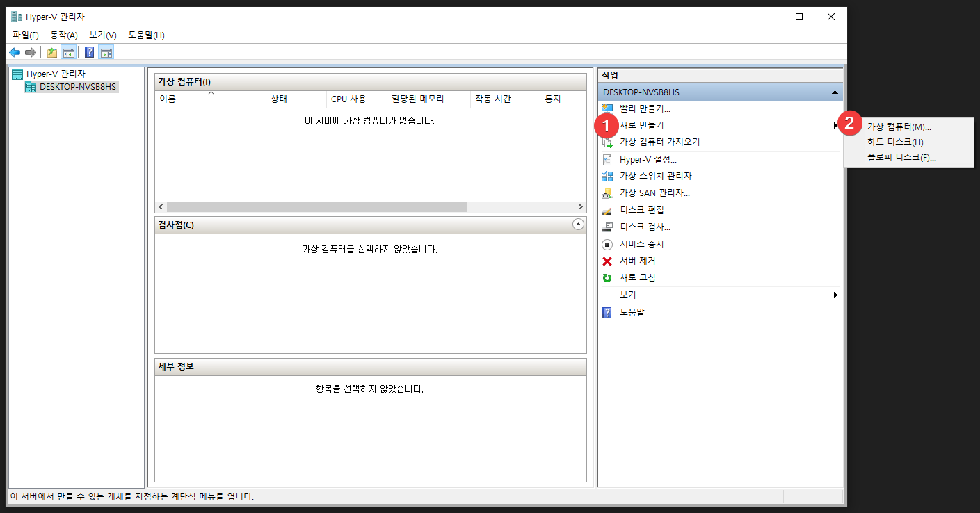Screen dimensions: 980x513
Task: Collapse the 검사점 section with round arrow
Action: point(578,225)
